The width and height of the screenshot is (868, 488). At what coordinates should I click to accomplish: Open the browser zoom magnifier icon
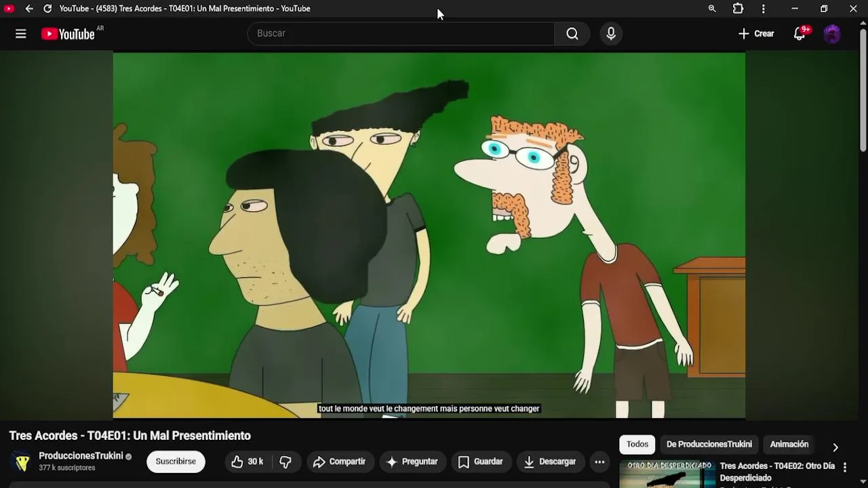[712, 9]
